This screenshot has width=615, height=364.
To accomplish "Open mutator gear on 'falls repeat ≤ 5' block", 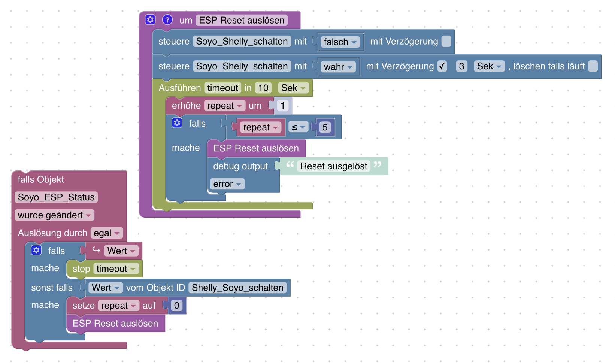I will [x=177, y=123].
